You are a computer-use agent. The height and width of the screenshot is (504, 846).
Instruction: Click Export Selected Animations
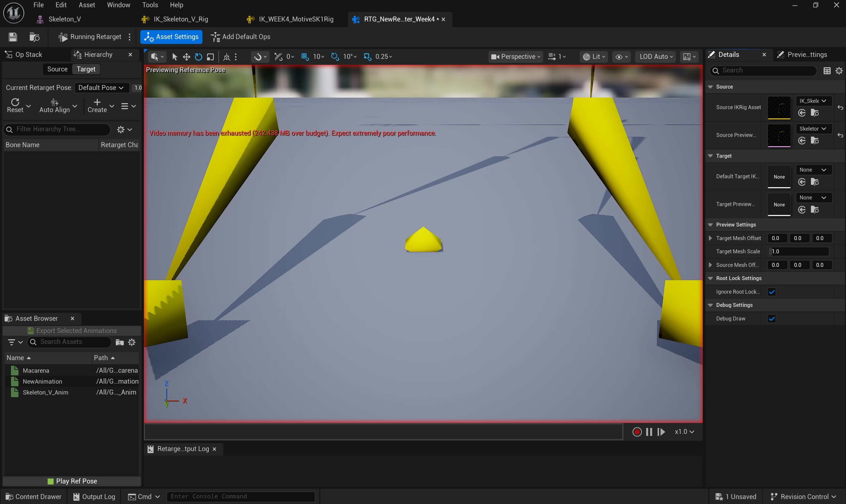pyautogui.click(x=72, y=330)
